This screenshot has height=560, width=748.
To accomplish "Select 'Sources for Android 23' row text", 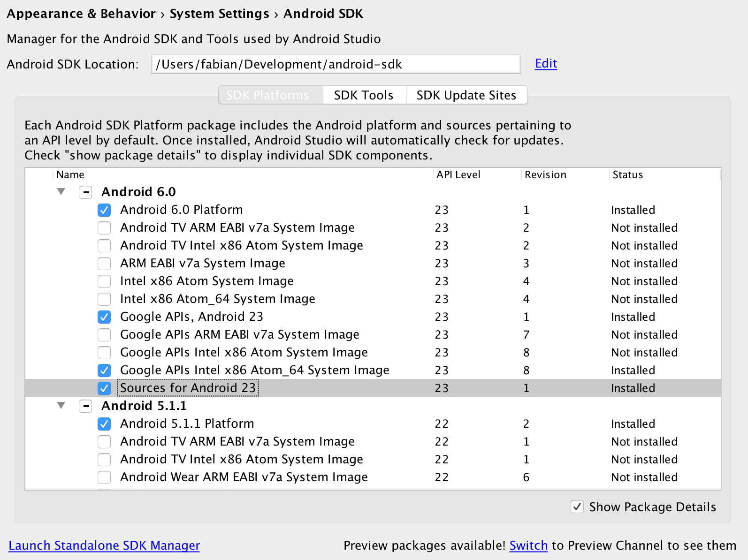I will [x=188, y=388].
